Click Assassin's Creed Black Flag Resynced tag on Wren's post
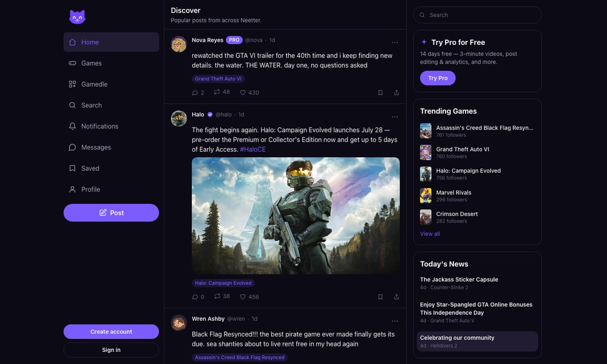This screenshot has height=364, width=607. 240,357
